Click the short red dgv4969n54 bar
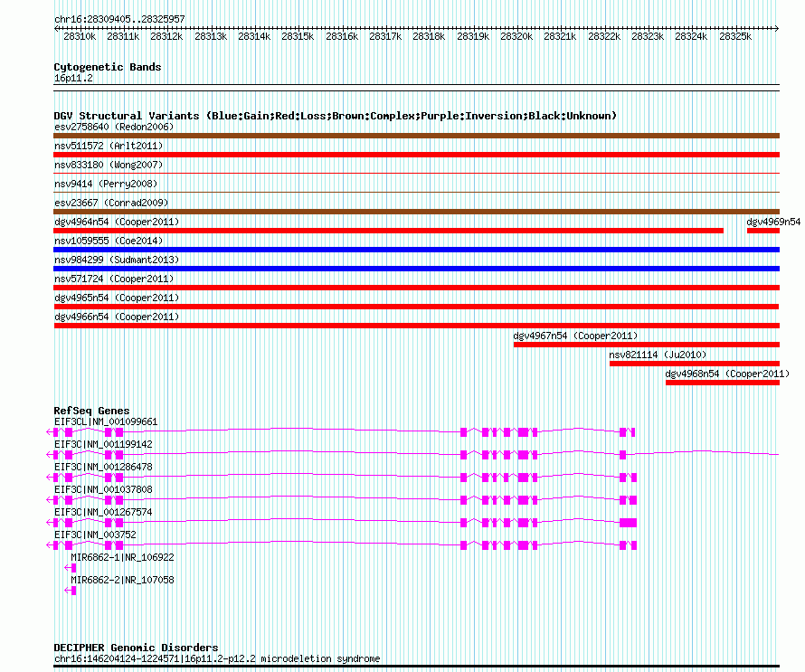 pyautogui.click(x=762, y=231)
